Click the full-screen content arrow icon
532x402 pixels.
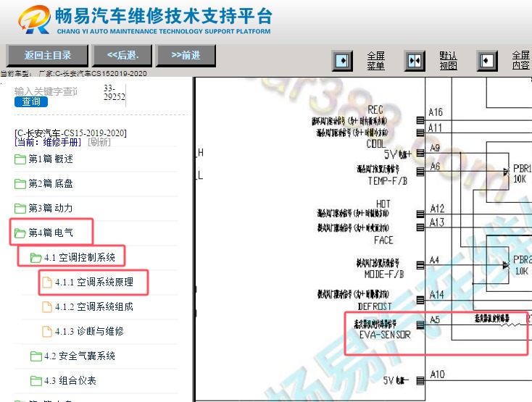(x=487, y=61)
